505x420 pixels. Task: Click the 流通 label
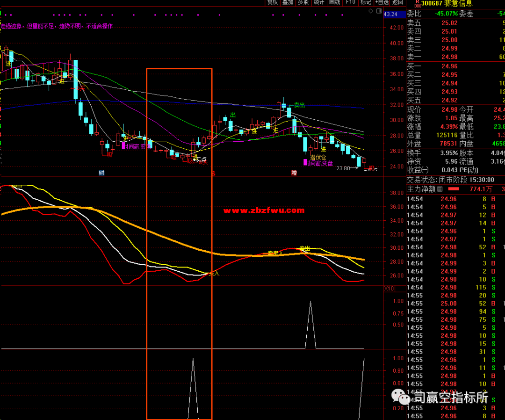466,161
